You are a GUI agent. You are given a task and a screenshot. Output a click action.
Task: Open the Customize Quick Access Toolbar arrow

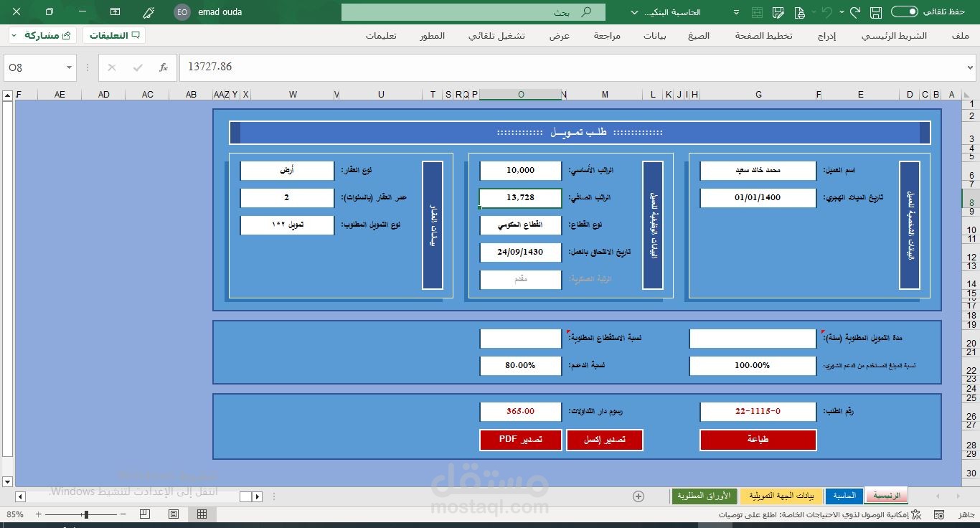(x=737, y=12)
